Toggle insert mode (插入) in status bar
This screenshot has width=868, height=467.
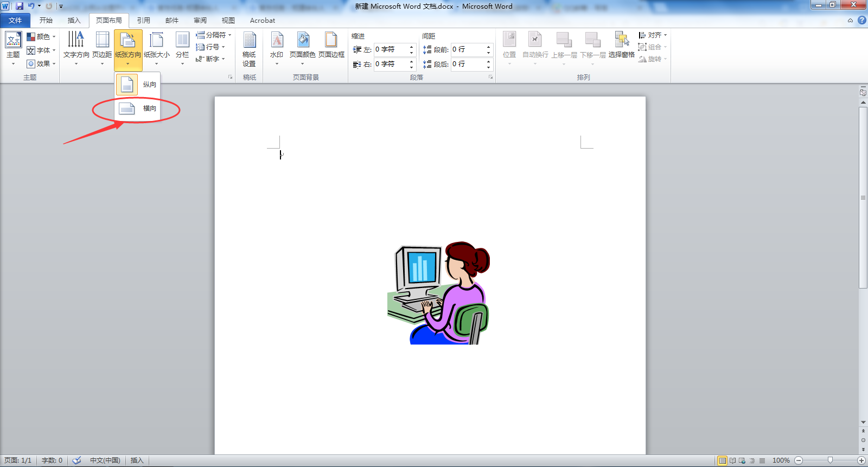[137, 460]
